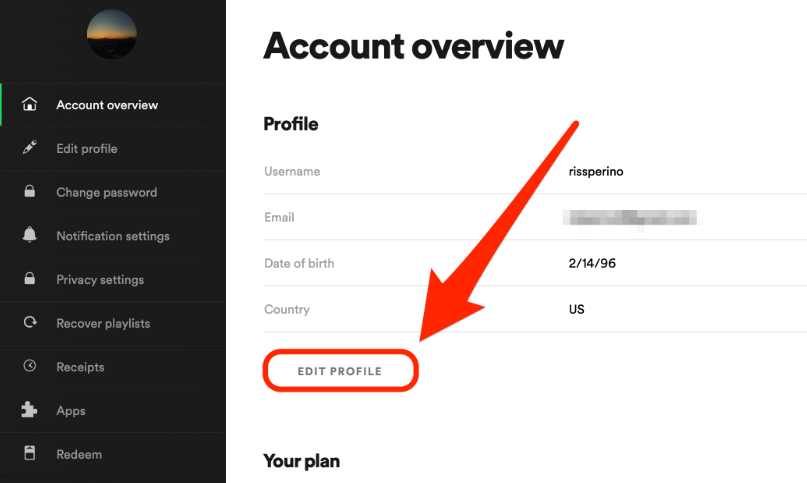Image resolution: width=807 pixels, height=483 pixels.
Task: Click the circular arrow Recover playlists icon
Action: click(x=30, y=322)
